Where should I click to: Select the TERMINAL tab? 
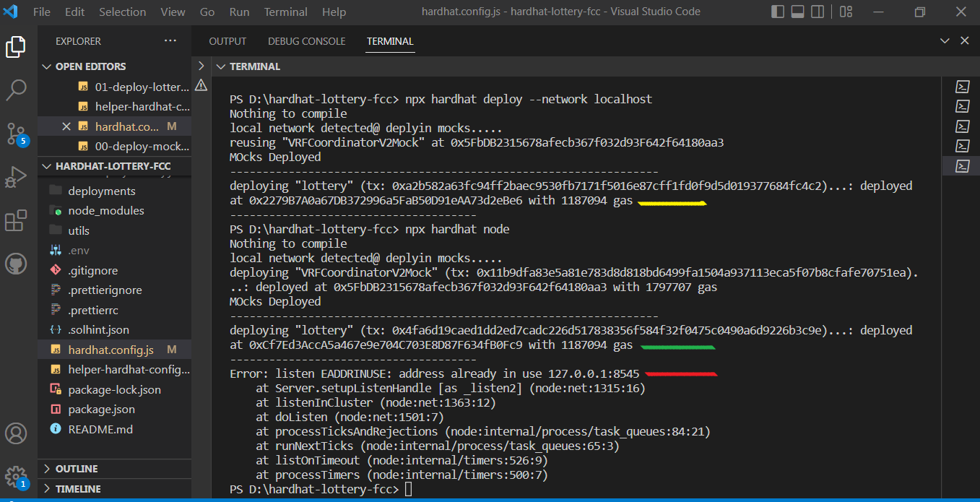tap(390, 41)
